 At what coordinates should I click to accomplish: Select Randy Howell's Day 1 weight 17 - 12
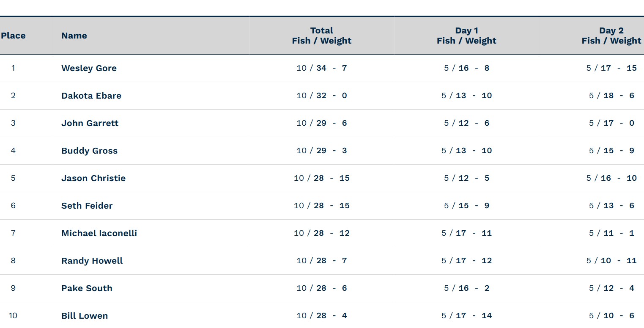(474, 261)
